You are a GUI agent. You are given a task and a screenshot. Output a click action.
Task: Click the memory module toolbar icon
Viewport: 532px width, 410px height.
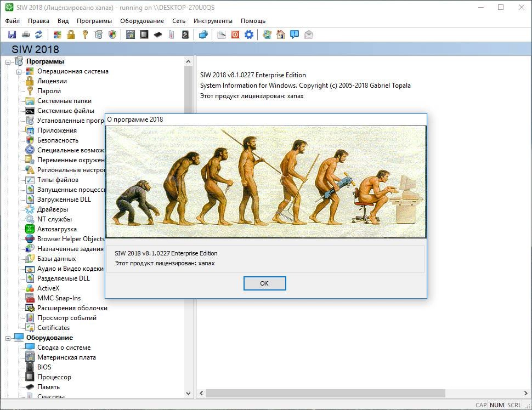point(158,34)
